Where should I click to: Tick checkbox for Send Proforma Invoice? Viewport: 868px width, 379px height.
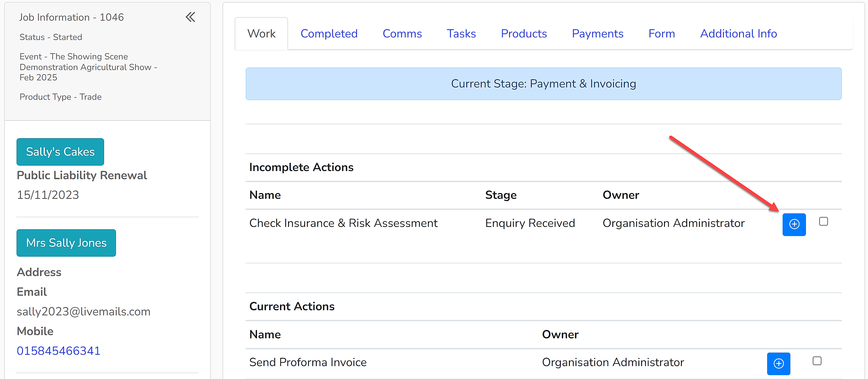coord(817,361)
